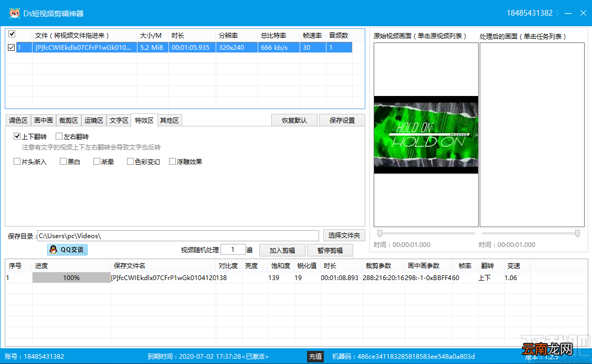Screen dimensions: 592x364
Task: Click the 100% progress bar in task row
Action: point(71,277)
